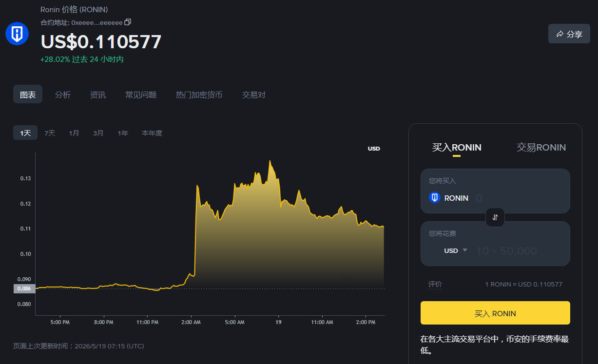Click the 5:00 PM label on time axis
This screenshot has height=364, width=598.
click(x=59, y=322)
